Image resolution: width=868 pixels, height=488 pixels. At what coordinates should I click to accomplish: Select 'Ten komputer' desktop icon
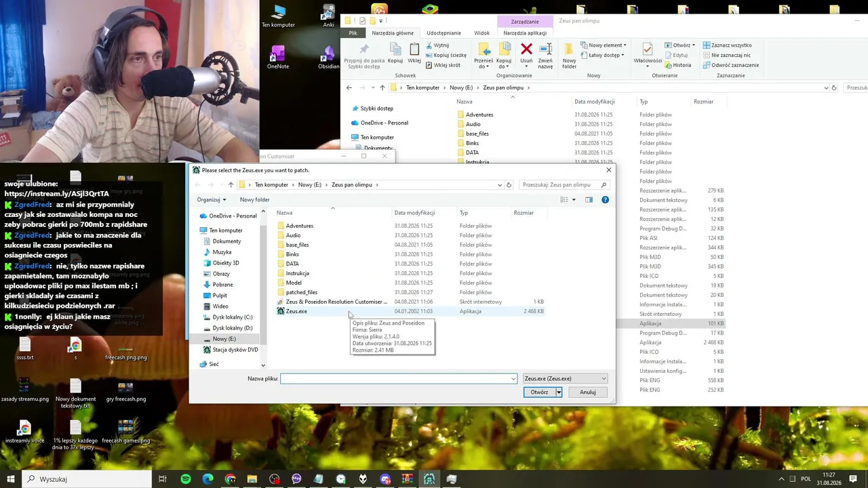pyautogui.click(x=278, y=17)
